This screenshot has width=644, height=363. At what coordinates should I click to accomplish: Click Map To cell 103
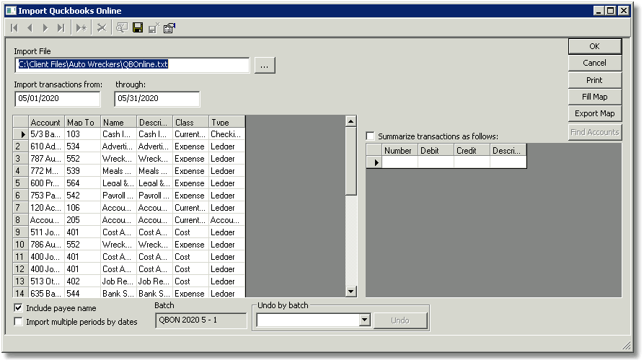point(82,134)
